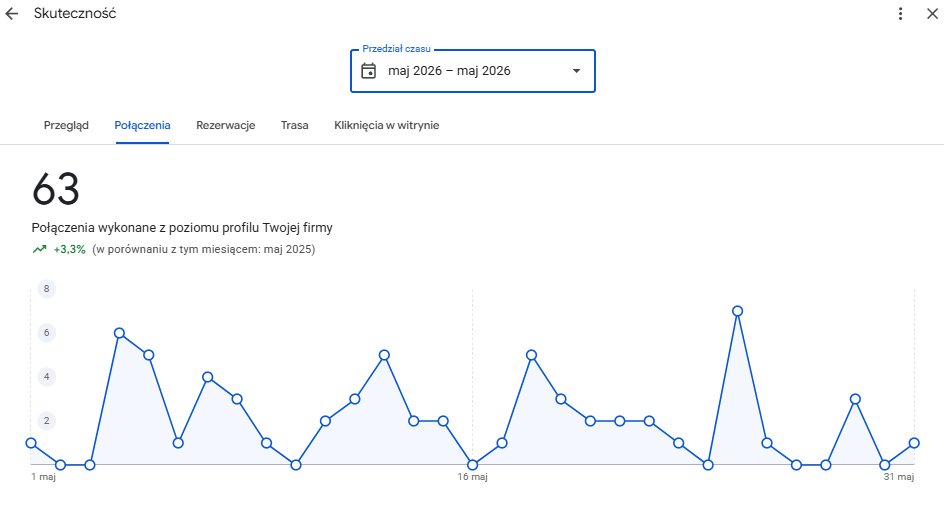Open the Kliknięcia w witrynie tab
Image resolution: width=944 pixels, height=506 pixels.
pos(387,125)
